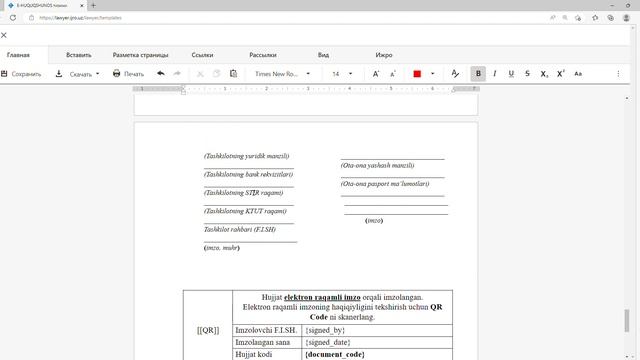Click the Hujjat kodi cell
The height and width of the screenshot is (360, 640).
(267, 354)
